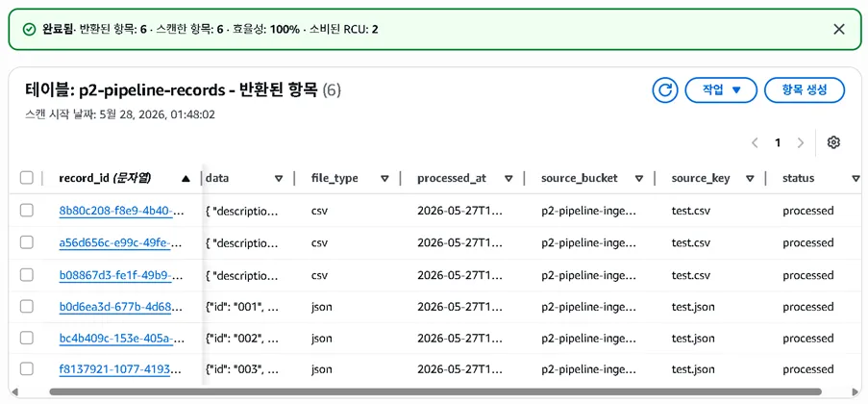Dismiss the green completion banner
The height and width of the screenshot is (404, 868).
pos(838,30)
